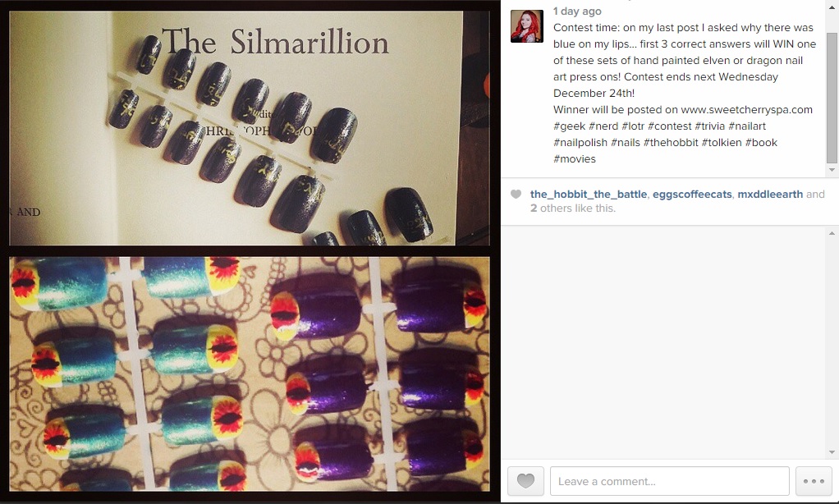Click the caption scrollbar down arrow
The width and height of the screenshot is (839, 504).
(832, 170)
